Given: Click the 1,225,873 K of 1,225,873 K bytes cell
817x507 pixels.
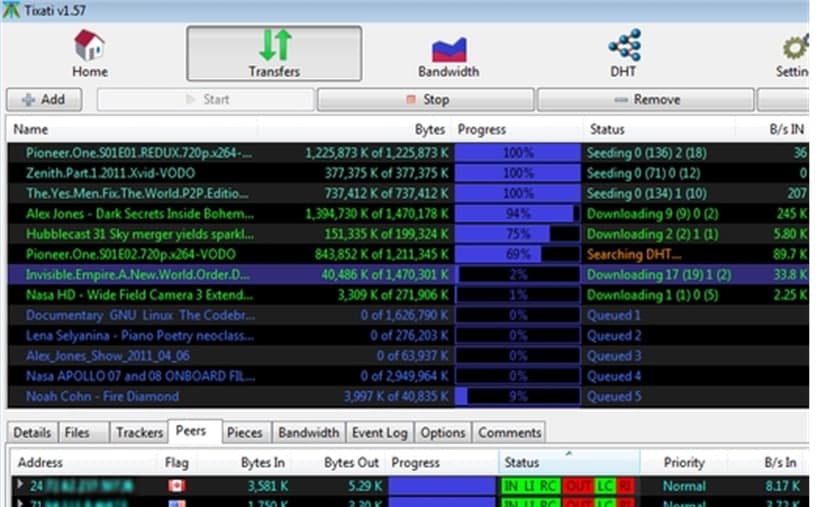Looking at the screenshot, I should coord(376,153).
